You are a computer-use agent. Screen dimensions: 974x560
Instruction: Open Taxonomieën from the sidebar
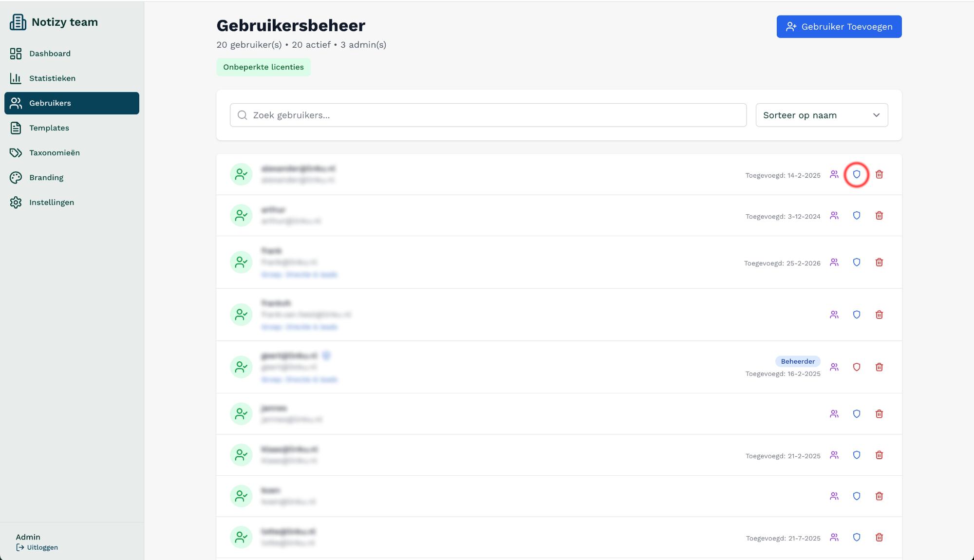click(x=54, y=153)
